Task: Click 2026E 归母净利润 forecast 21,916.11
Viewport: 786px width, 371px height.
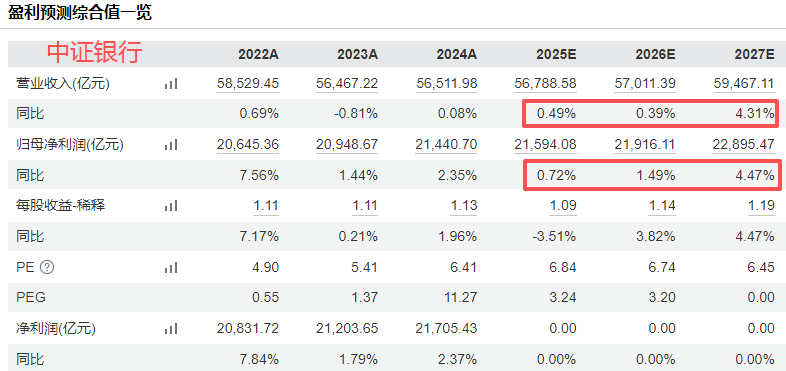Action: (645, 145)
